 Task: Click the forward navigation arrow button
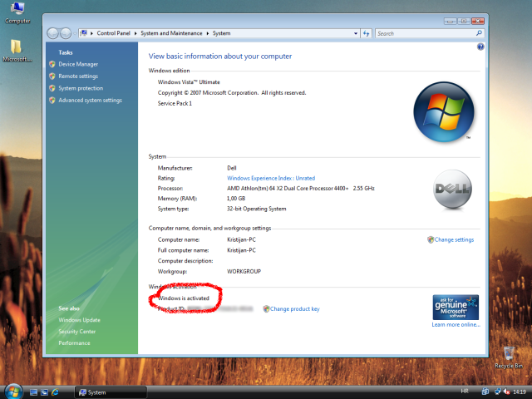[66, 33]
